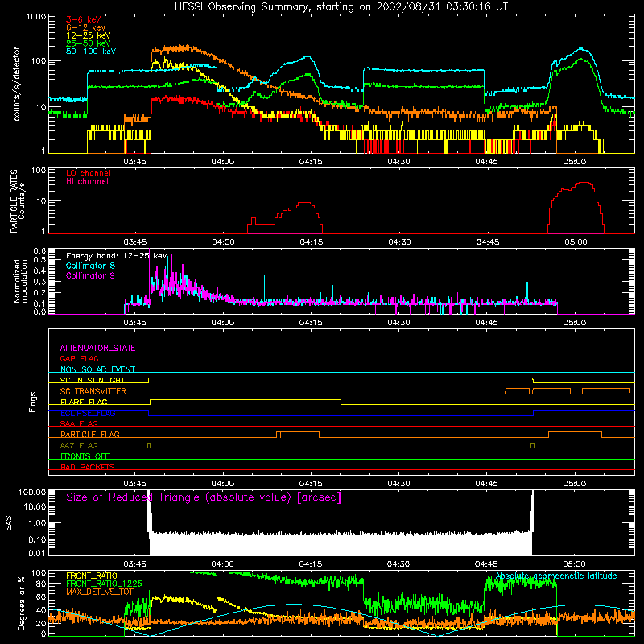644x644 pixels.
Task: Click the ECLIPSE_FLAG flag label
Action: click(88, 413)
